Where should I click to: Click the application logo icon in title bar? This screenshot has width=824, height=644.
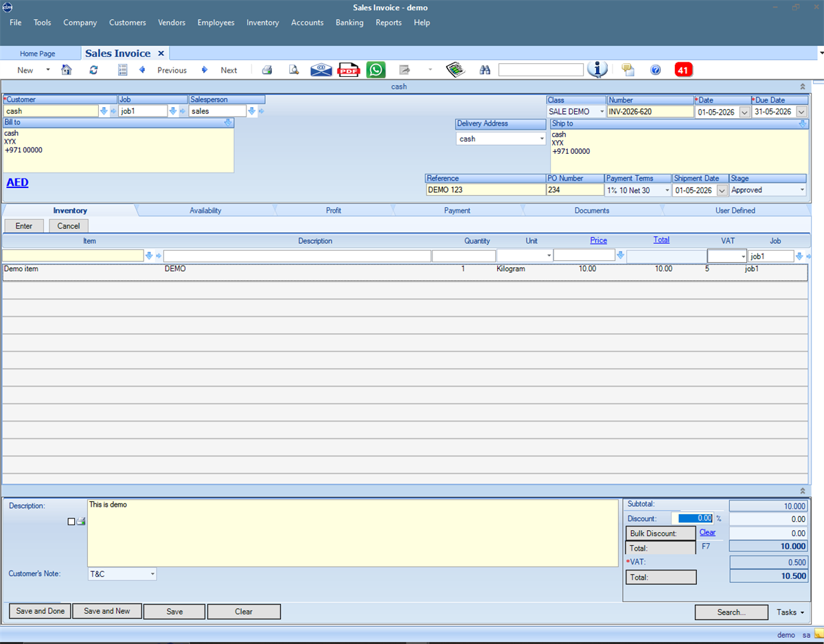[7, 8]
